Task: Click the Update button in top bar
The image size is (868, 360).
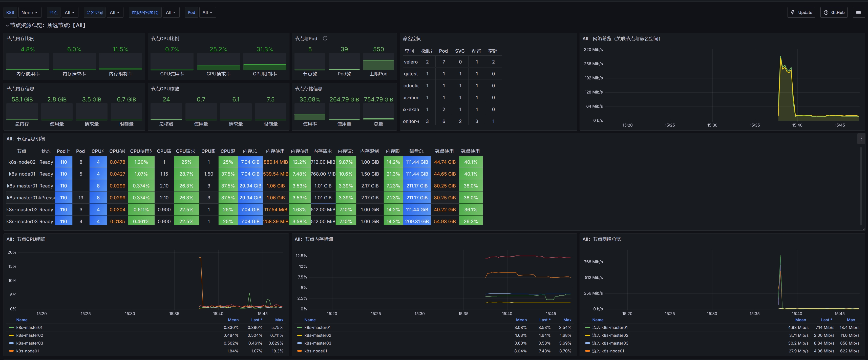Action: click(801, 12)
